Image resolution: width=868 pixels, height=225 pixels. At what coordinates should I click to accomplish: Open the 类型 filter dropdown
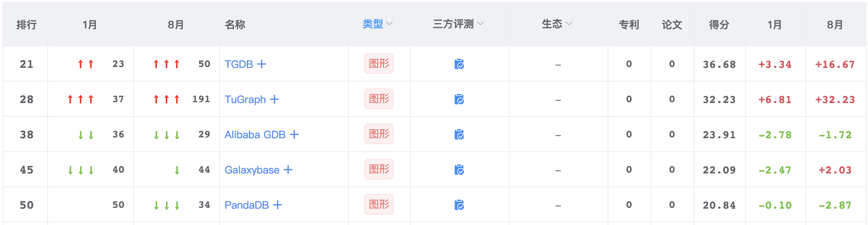coord(377,24)
